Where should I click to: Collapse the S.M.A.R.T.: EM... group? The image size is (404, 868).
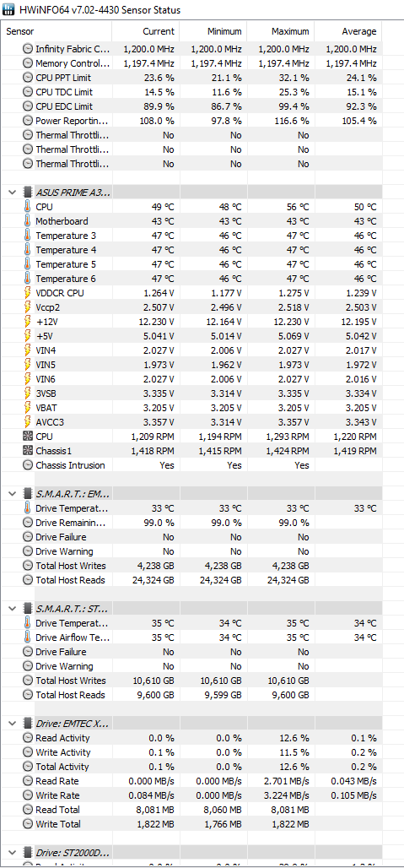coord(12,493)
